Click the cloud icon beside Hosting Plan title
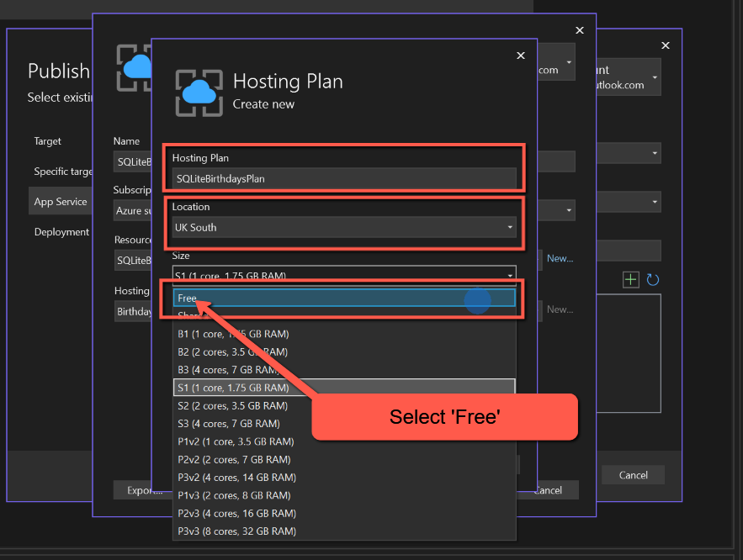This screenshot has width=743, height=560. (x=199, y=92)
